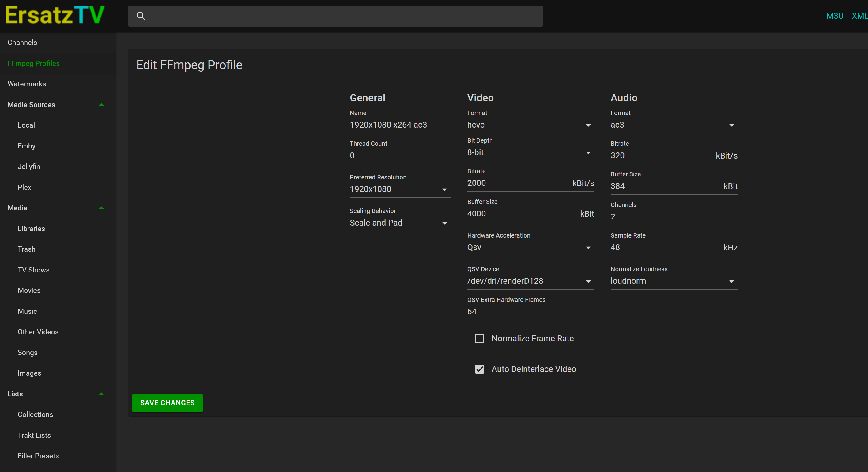Click the ErsatzTV logo
Screen dimensions: 868x472
pos(55,15)
